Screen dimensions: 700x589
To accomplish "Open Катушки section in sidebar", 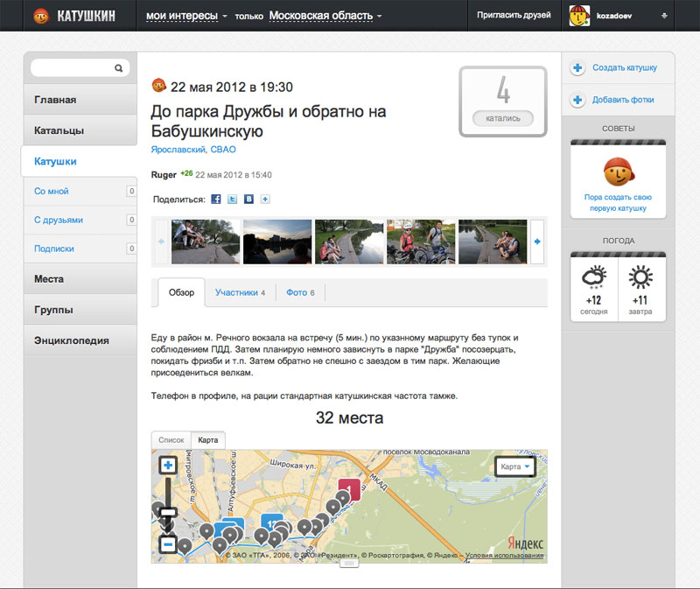I will click(x=80, y=161).
